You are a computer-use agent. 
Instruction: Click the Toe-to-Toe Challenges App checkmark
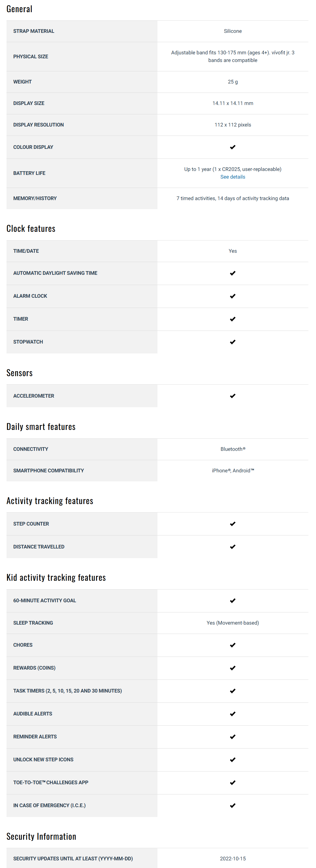click(x=232, y=783)
